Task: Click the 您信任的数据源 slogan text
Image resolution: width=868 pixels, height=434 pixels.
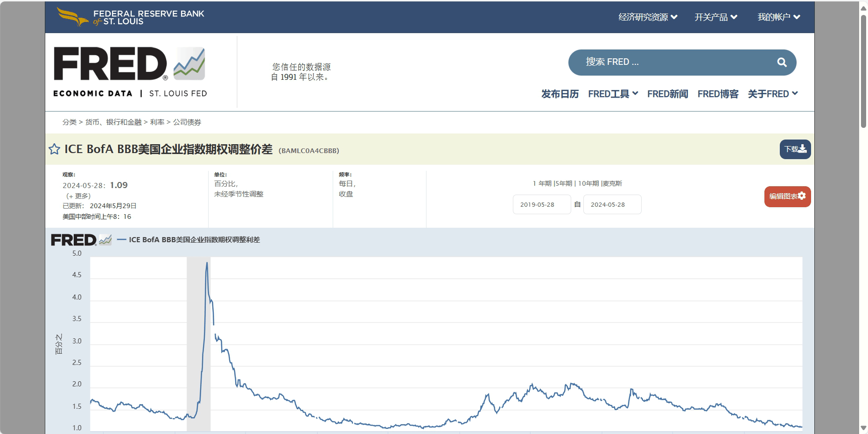Action: click(x=301, y=67)
